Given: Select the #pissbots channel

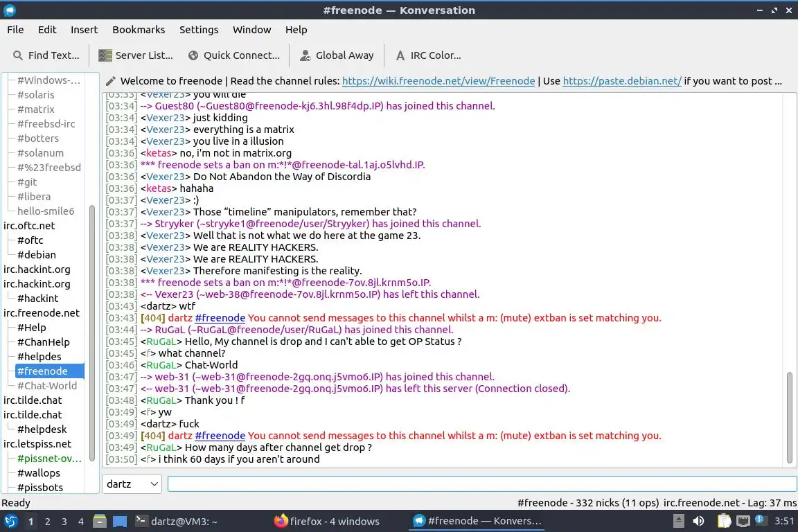Looking at the screenshot, I should pos(40,487).
